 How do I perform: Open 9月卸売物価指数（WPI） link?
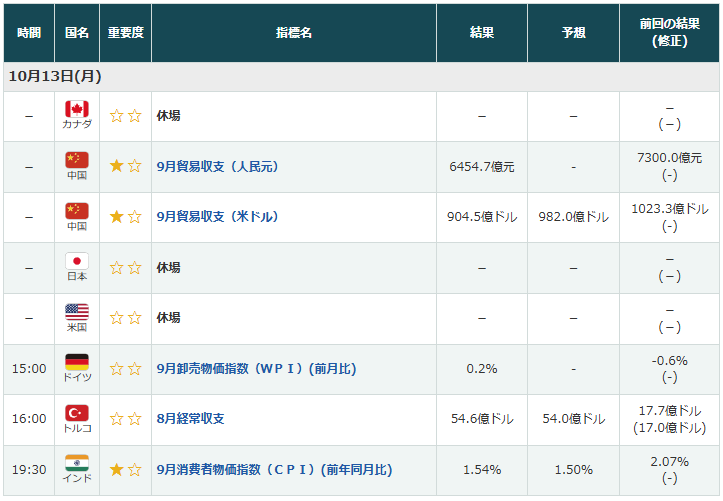click(256, 369)
